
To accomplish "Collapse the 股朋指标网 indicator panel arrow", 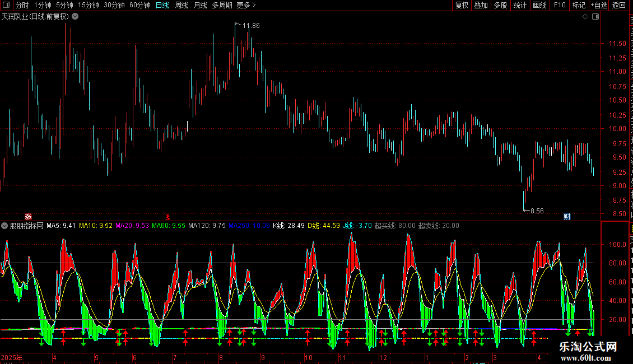I will [x=4, y=226].
